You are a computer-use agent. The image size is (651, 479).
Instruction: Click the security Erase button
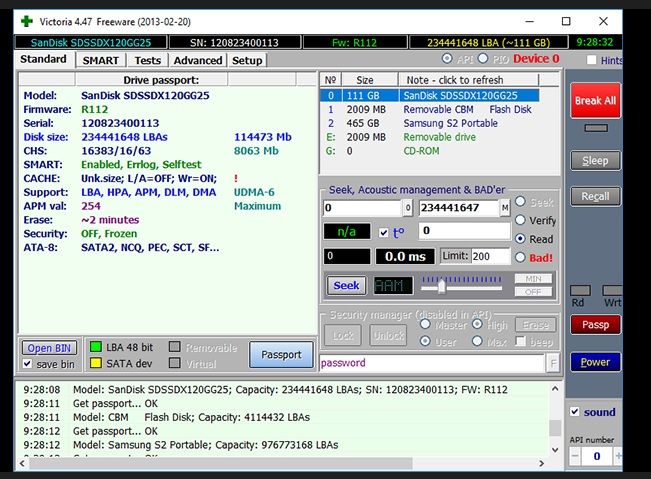click(x=536, y=325)
